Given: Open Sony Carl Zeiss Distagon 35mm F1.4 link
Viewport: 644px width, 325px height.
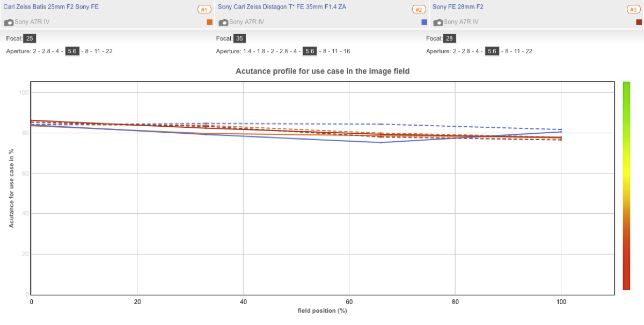Looking at the screenshot, I should (282, 7).
